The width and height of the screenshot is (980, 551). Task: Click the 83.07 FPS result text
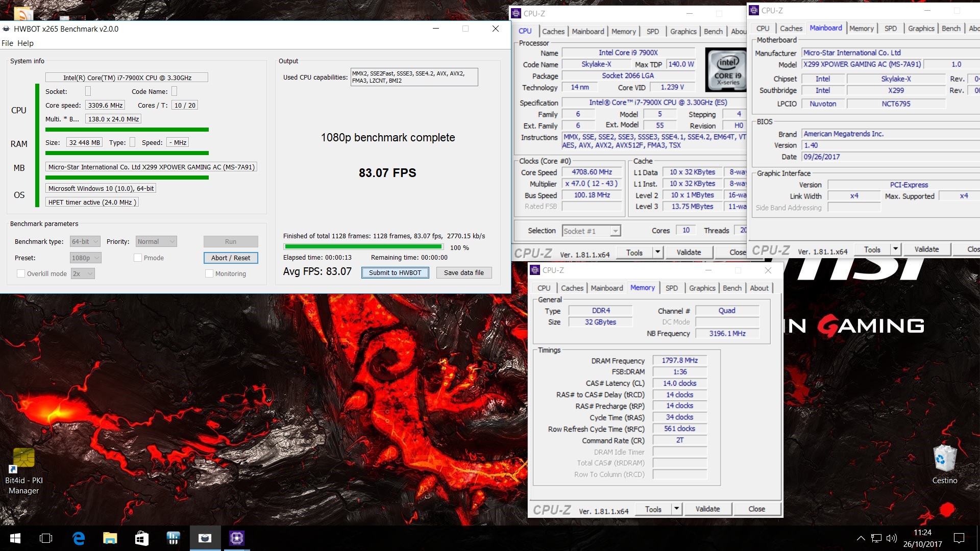pyautogui.click(x=387, y=173)
